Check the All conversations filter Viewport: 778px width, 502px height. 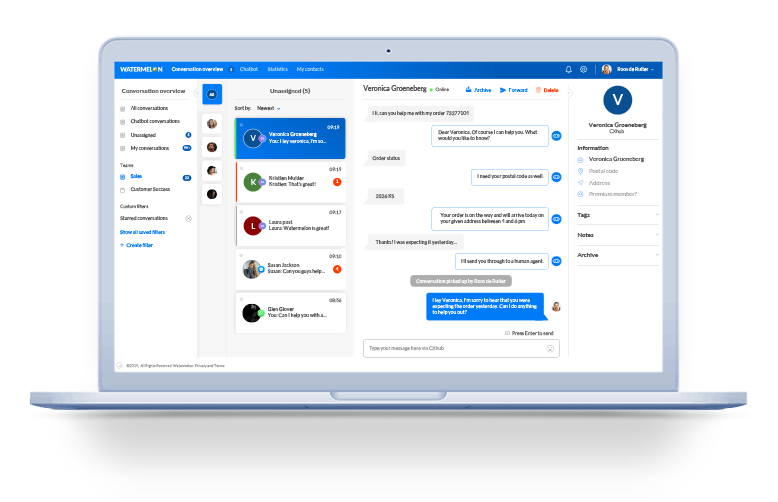(123, 109)
